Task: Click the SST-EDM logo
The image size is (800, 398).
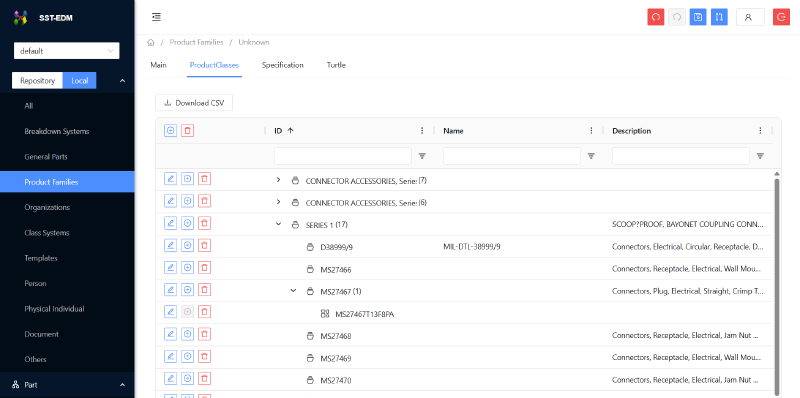Action: [x=20, y=18]
